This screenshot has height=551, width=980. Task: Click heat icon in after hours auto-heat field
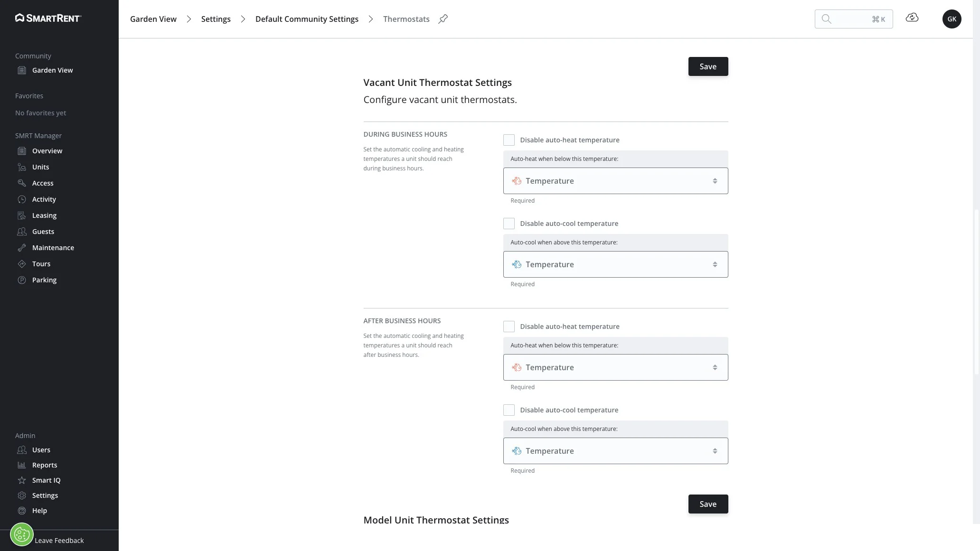[517, 367]
